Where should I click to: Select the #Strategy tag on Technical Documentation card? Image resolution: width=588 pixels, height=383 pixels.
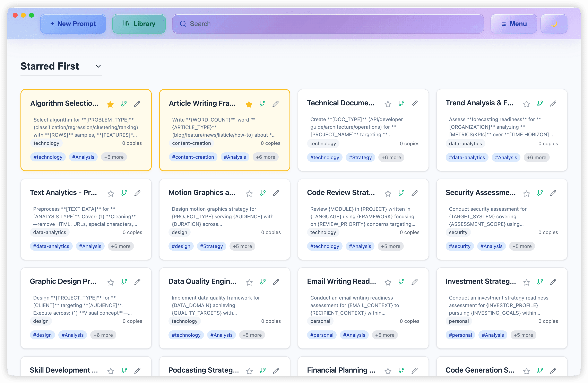360,157
